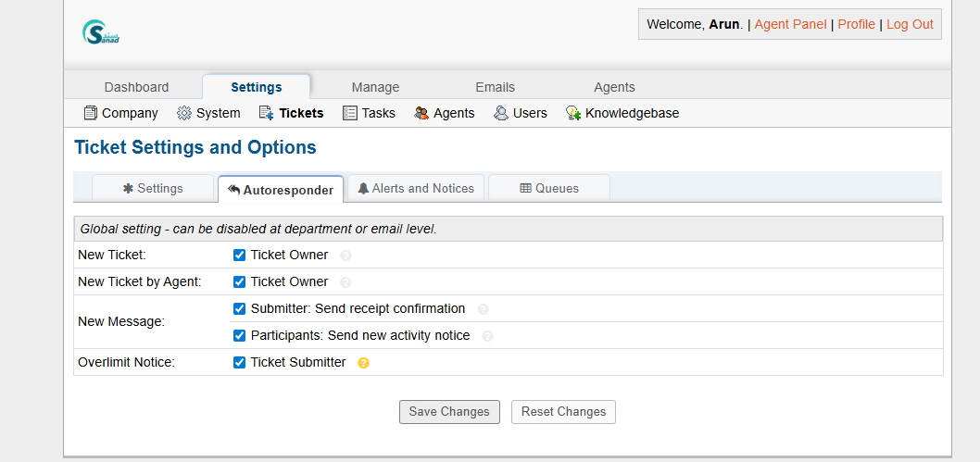Viewport: 980px width, 462px height.
Task: Disable Overlimit Notice Ticket Submitter checkbox
Action: (240, 362)
